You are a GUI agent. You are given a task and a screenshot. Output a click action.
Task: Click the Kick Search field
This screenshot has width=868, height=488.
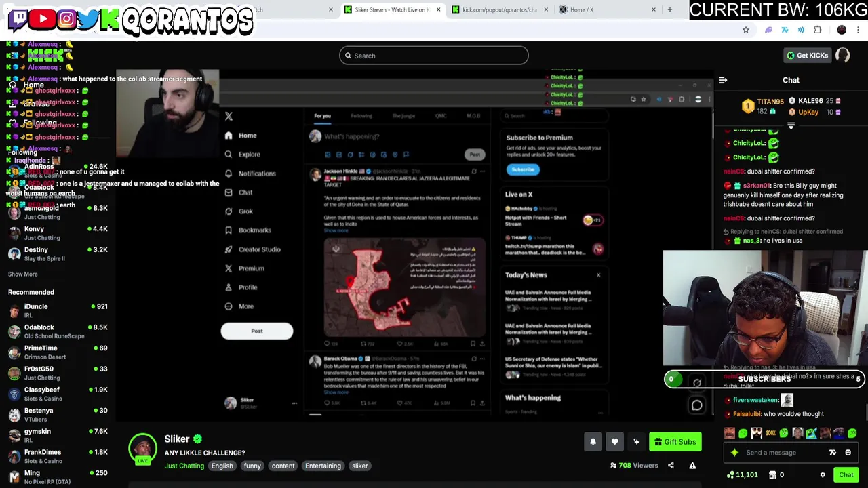click(434, 56)
